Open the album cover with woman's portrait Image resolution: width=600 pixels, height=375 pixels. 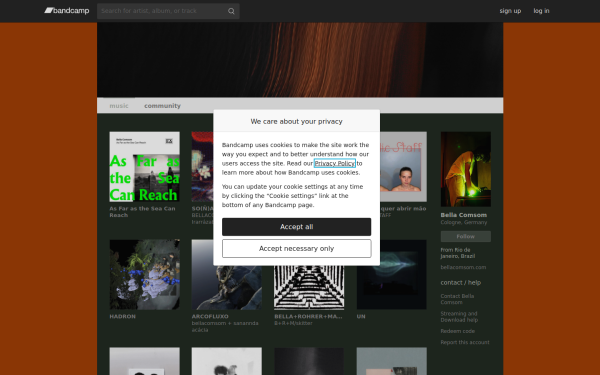pos(403,167)
